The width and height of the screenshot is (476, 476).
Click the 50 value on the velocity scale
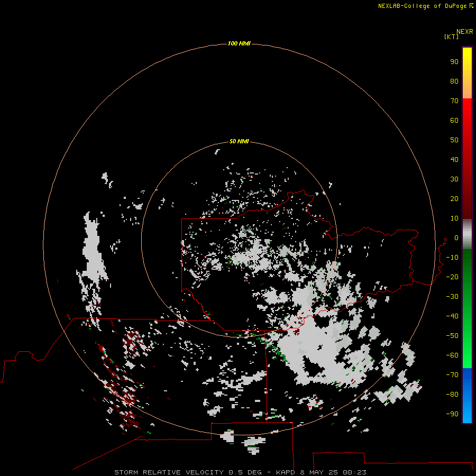[454, 140]
